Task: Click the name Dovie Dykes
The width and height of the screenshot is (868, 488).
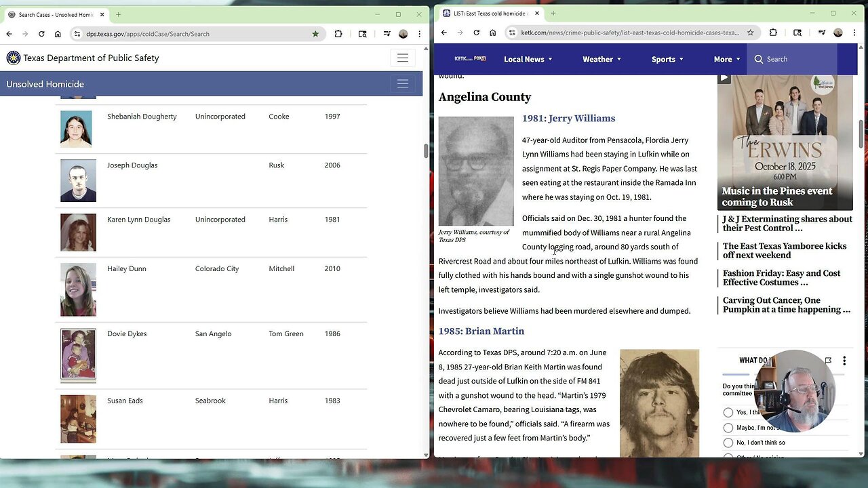Action: [x=126, y=333]
